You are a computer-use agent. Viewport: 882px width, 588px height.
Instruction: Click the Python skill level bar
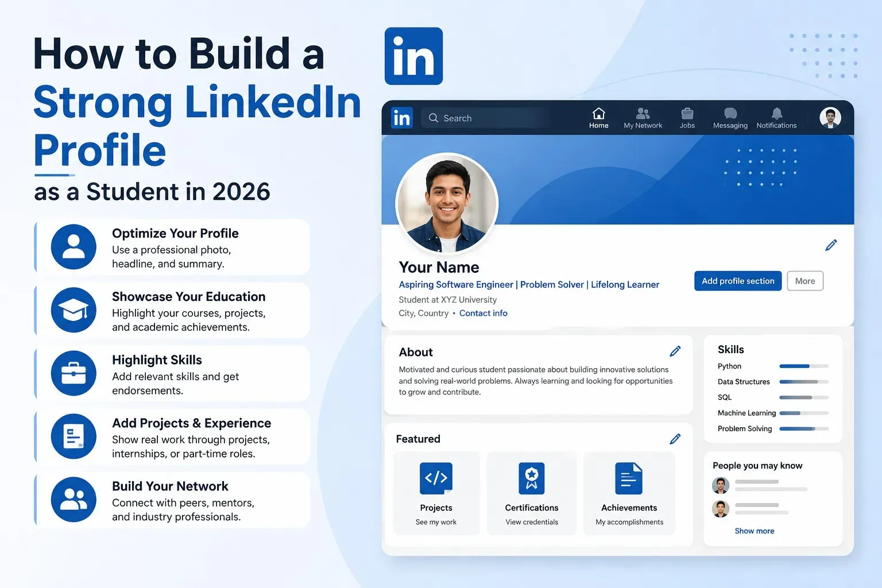click(804, 366)
